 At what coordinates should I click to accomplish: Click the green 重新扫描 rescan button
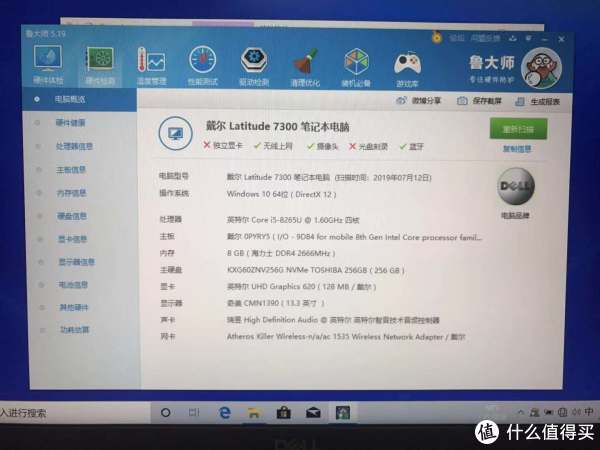pyautogui.click(x=518, y=129)
